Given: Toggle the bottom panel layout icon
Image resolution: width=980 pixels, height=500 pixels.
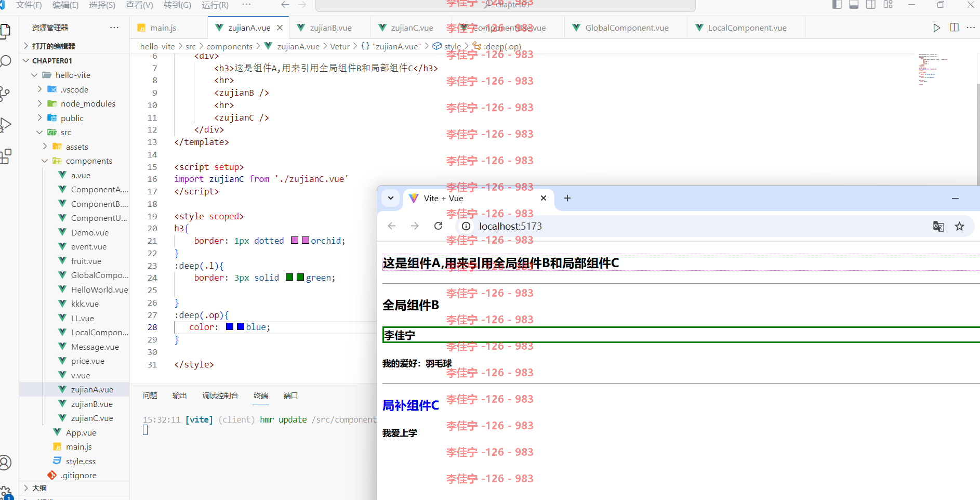Looking at the screenshot, I should (x=854, y=5).
